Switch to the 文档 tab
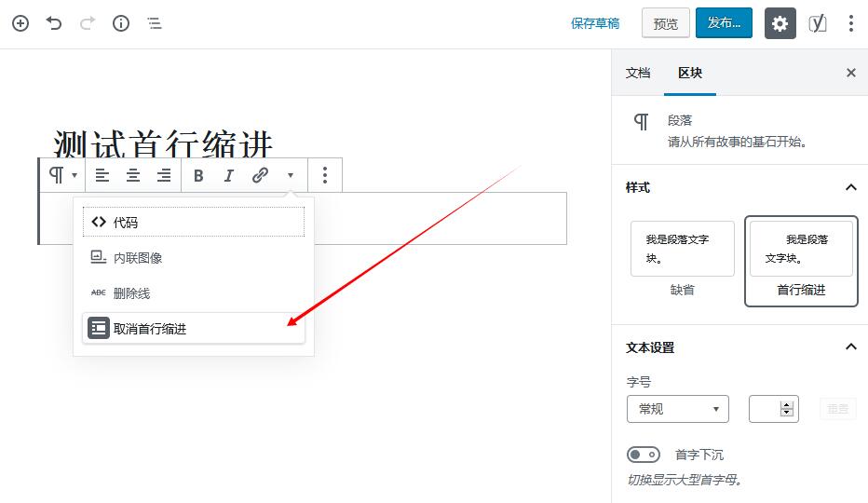 [638, 73]
